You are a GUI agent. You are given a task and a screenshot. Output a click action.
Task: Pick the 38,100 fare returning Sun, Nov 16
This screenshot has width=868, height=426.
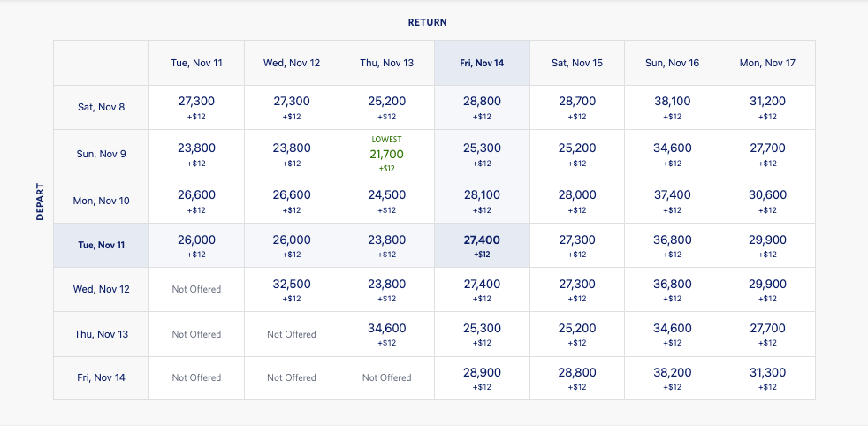click(673, 107)
